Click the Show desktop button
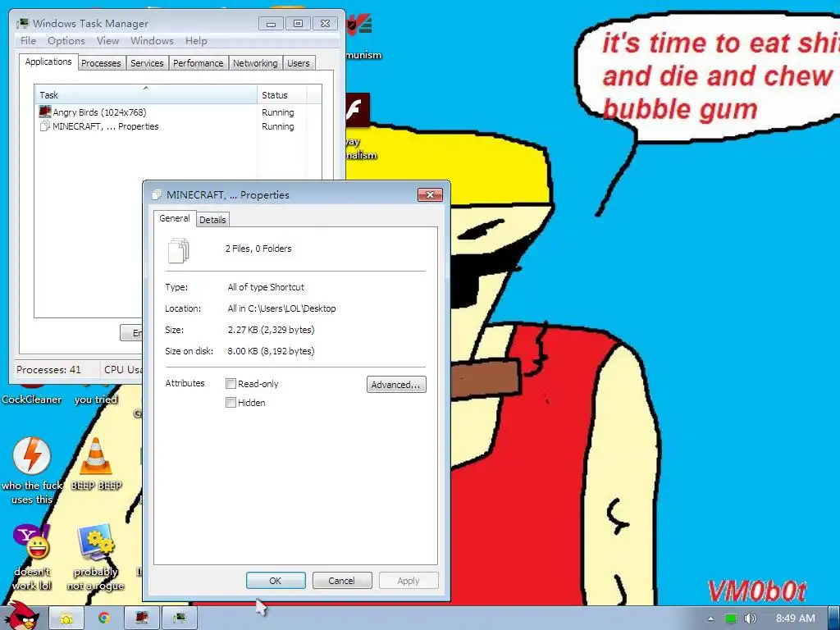 pyautogui.click(x=834, y=619)
